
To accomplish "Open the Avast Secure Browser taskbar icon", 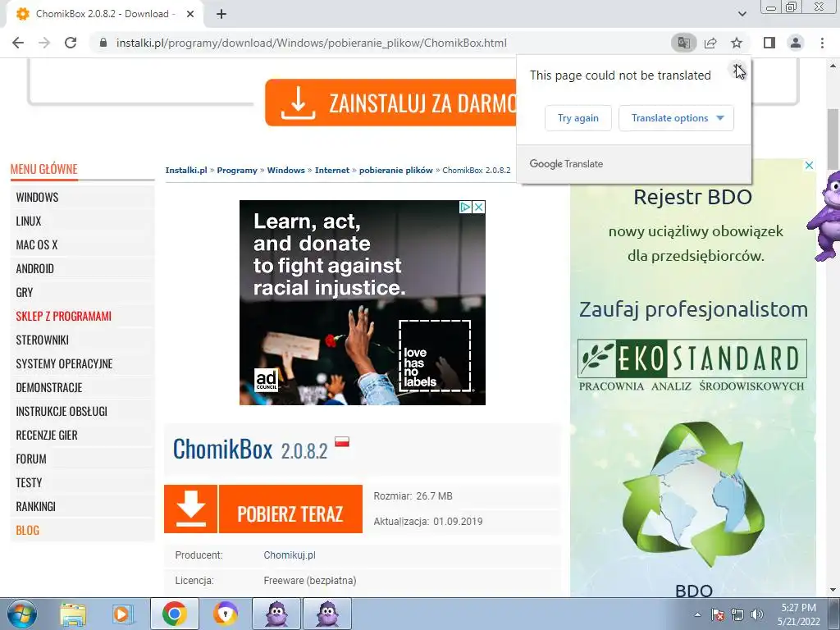I will 226,614.
